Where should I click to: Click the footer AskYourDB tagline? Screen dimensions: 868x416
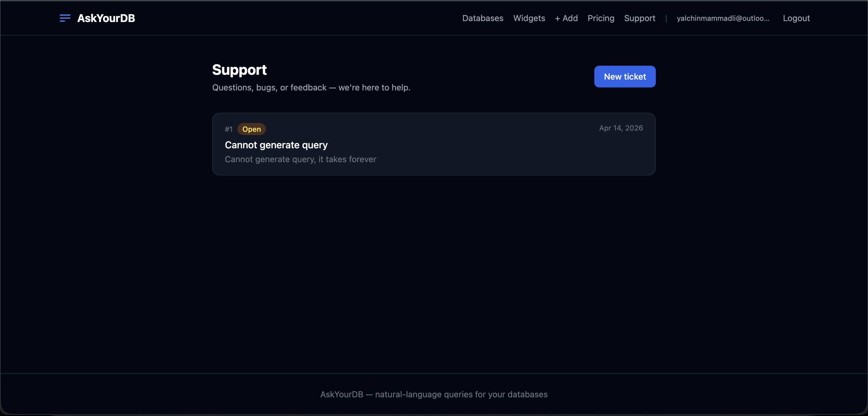point(434,395)
